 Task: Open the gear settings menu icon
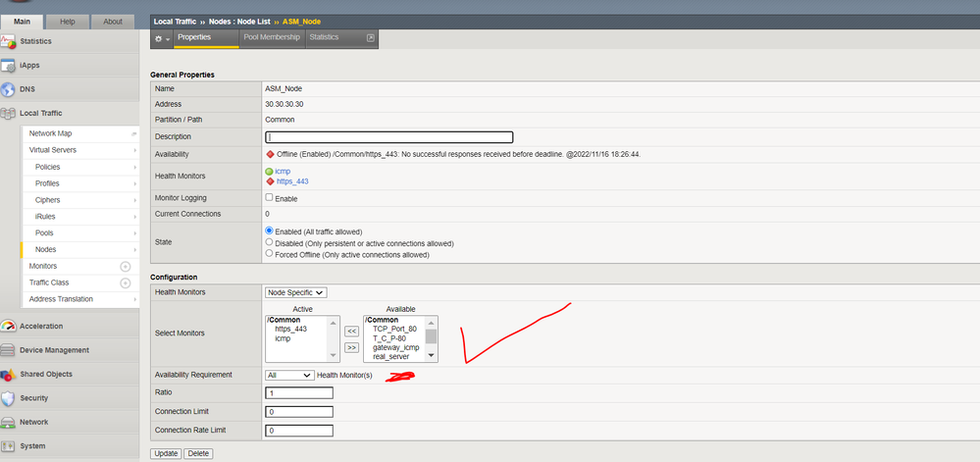click(x=160, y=38)
